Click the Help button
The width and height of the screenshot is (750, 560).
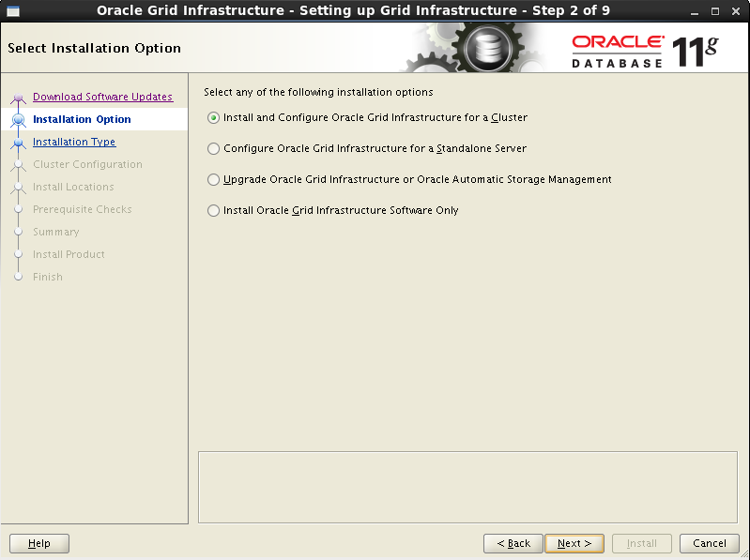(x=39, y=543)
